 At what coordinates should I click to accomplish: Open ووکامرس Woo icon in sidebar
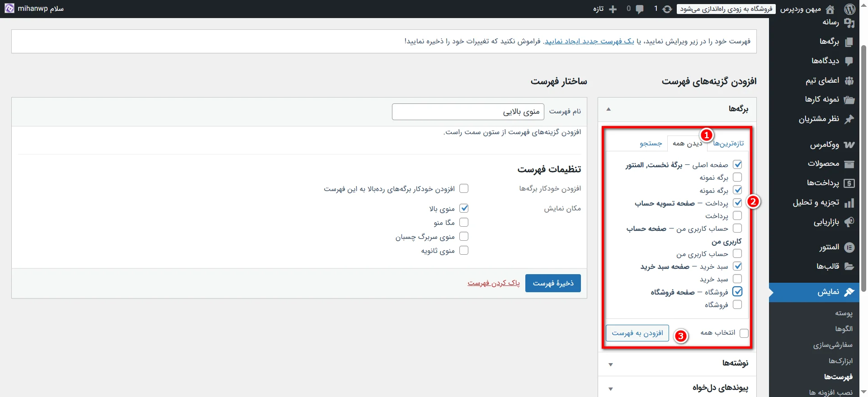[x=849, y=145]
